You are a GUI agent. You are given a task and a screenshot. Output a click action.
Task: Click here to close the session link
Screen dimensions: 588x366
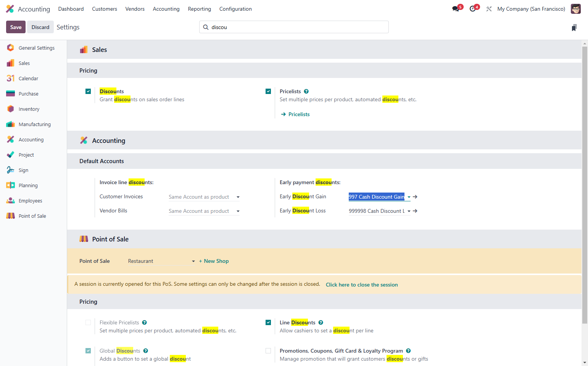click(362, 285)
